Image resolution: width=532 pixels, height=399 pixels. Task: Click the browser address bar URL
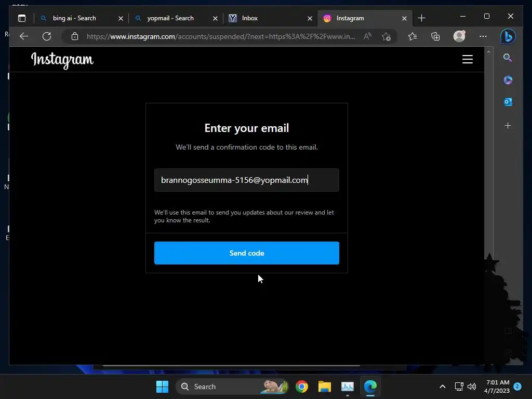(221, 36)
